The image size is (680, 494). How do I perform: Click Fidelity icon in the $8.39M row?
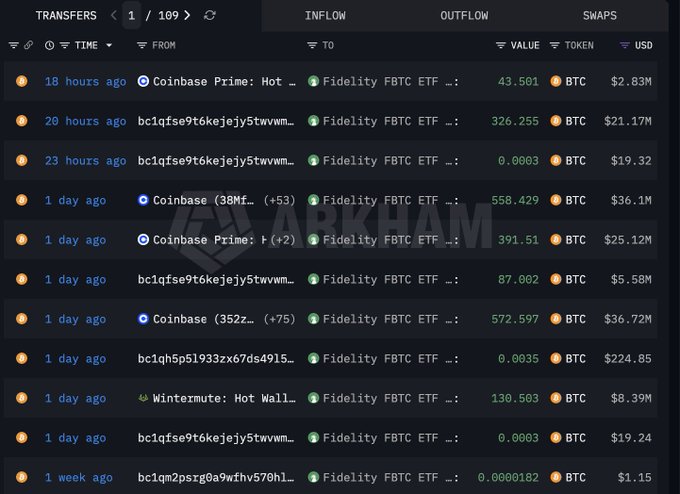[314, 398]
